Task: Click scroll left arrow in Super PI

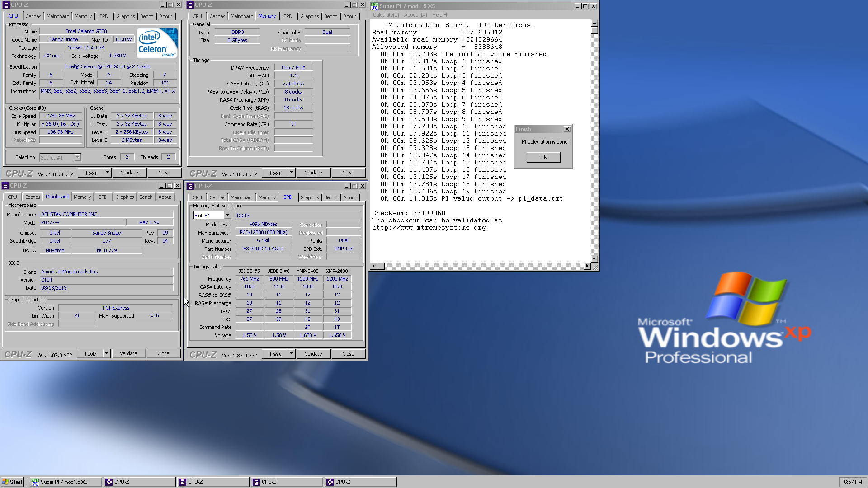Action: pos(374,266)
